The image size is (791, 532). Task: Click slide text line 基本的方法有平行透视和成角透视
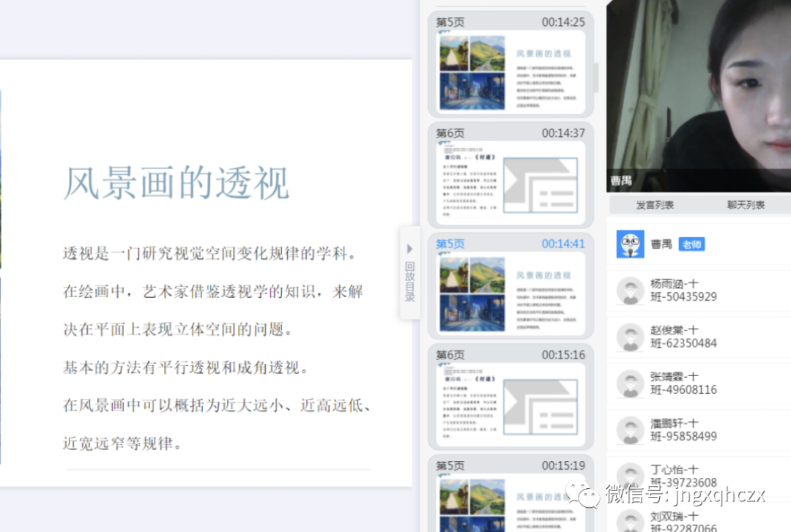[185, 367]
